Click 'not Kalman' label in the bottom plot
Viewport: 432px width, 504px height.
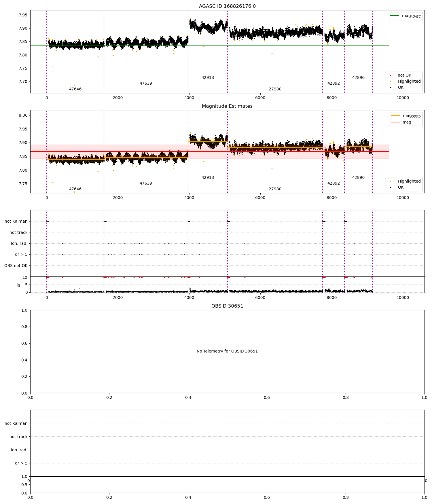[x=16, y=424]
